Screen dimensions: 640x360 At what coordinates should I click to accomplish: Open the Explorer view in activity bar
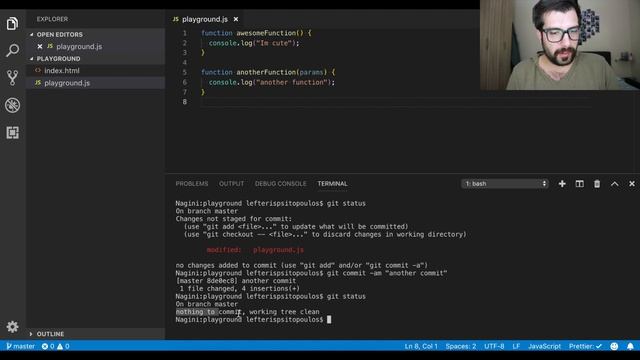12,23
